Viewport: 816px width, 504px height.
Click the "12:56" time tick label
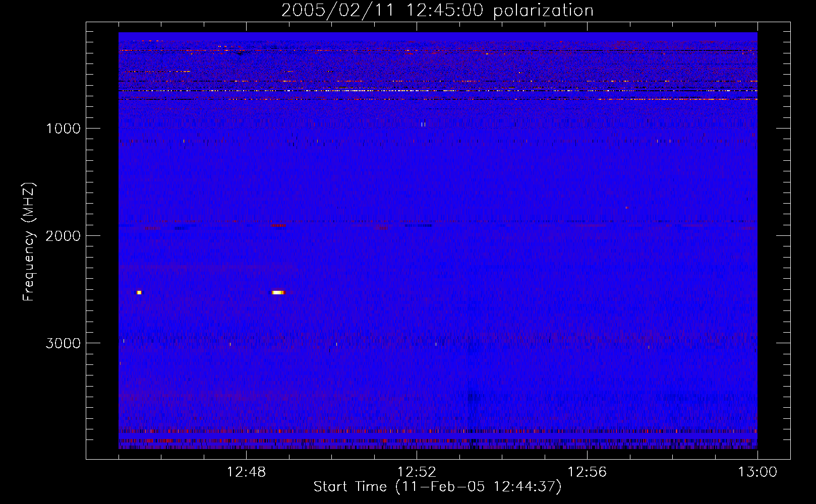point(587,472)
